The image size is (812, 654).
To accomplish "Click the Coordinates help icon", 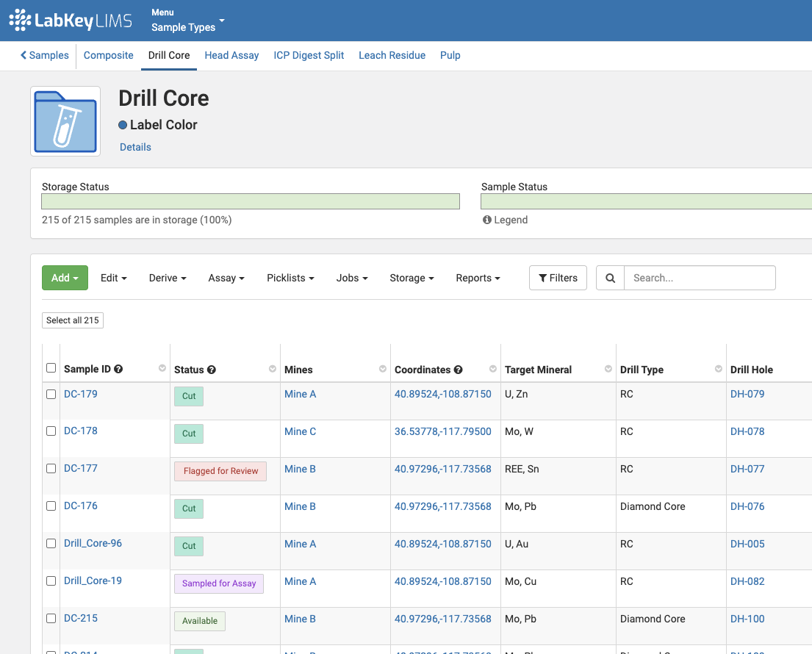I will point(458,370).
